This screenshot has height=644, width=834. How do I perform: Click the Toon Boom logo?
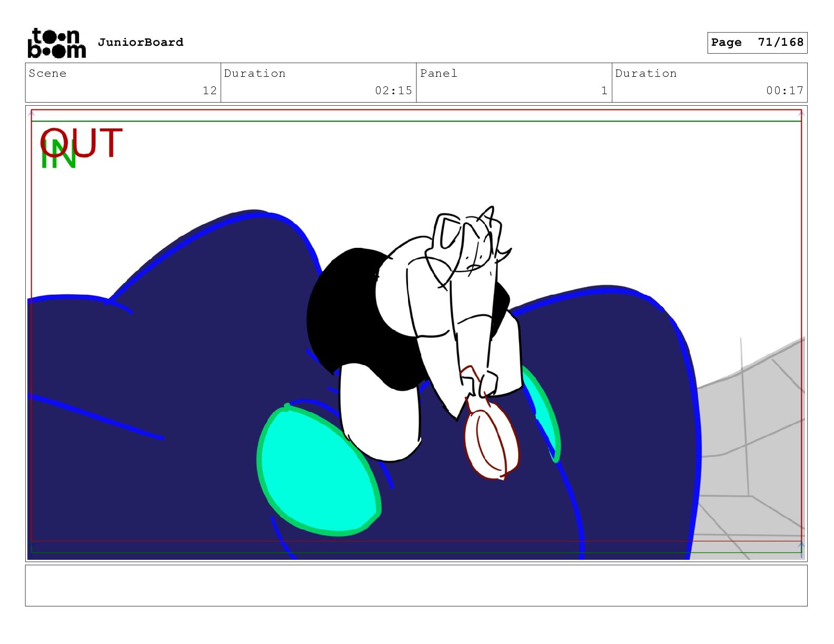[x=56, y=43]
